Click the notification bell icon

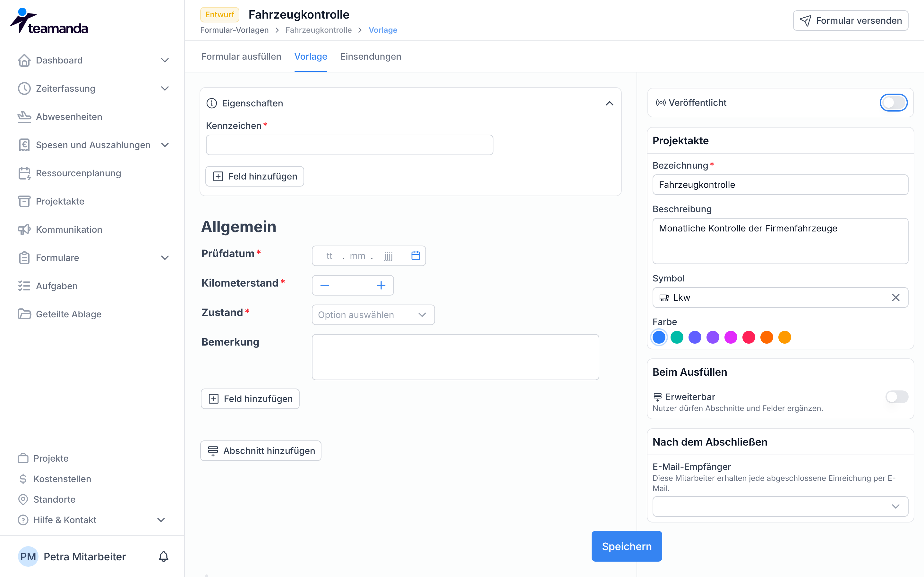(163, 556)
